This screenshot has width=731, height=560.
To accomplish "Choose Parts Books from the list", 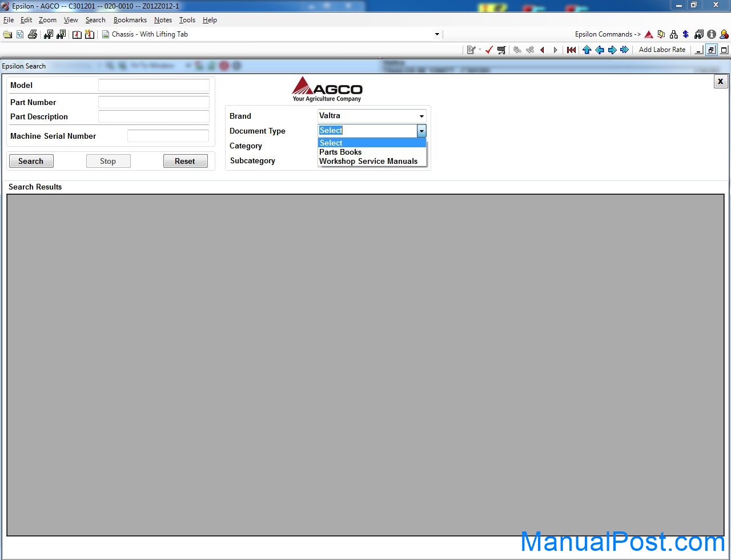I will [x=372, y=152].
